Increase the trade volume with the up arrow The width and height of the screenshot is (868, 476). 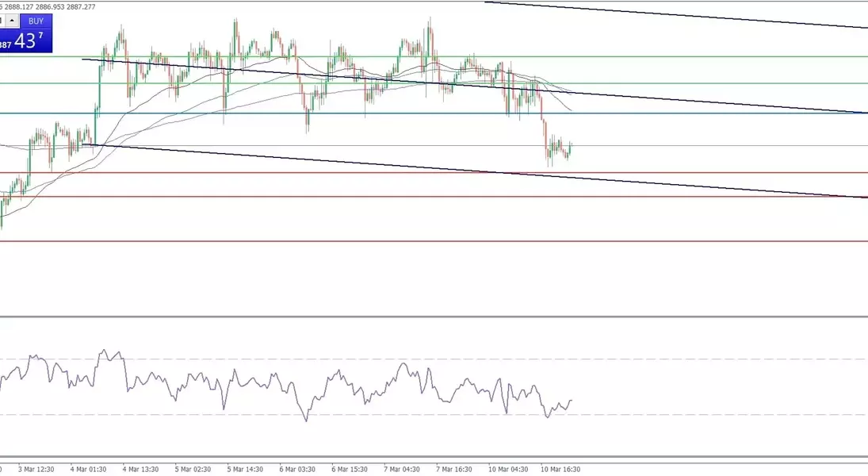[x=13, y=21]
